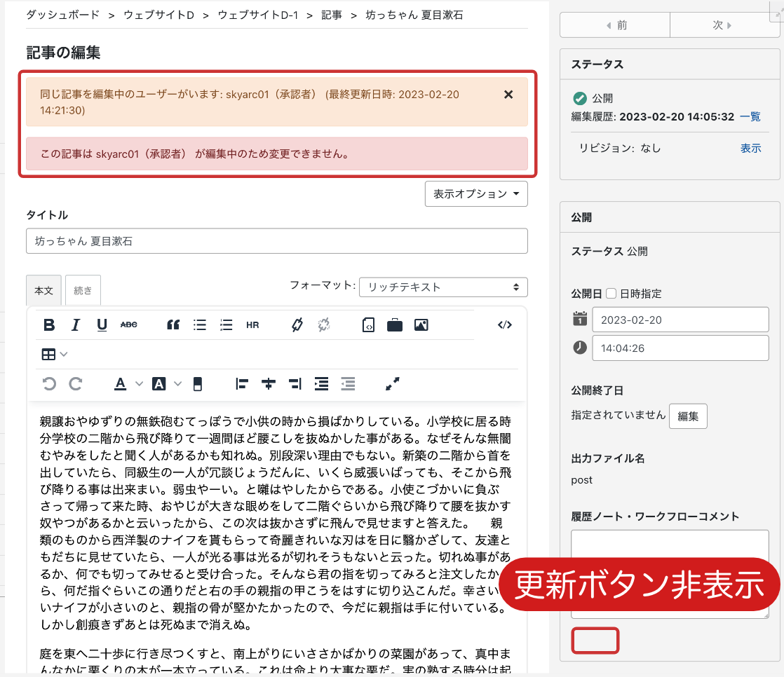784x677 pixels.
Task: Insert a horizontal rule (HR)
Action: tap(252, 324)
